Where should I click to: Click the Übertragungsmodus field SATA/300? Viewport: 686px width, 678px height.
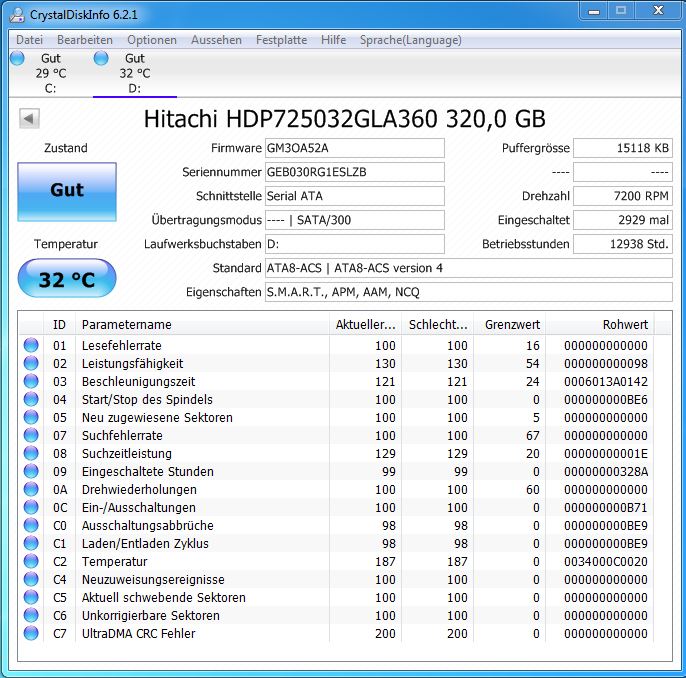point(355,220)
